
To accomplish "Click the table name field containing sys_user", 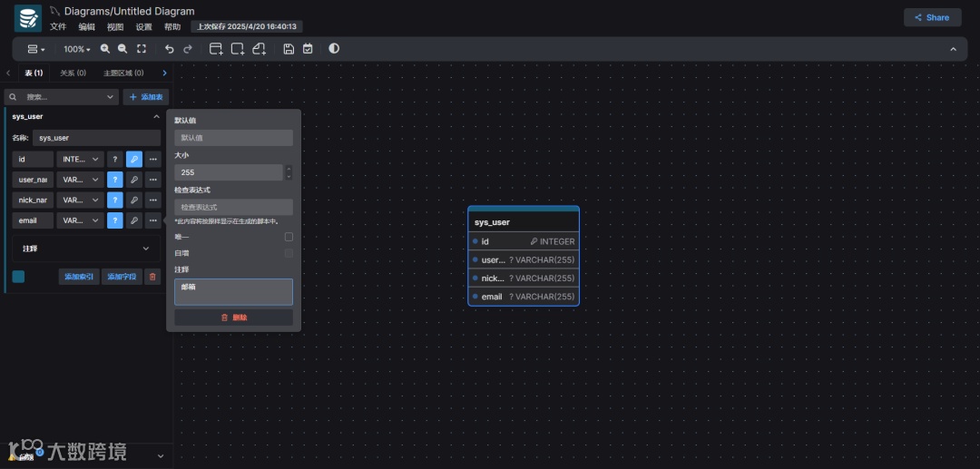I will click(x=97, y=138).
